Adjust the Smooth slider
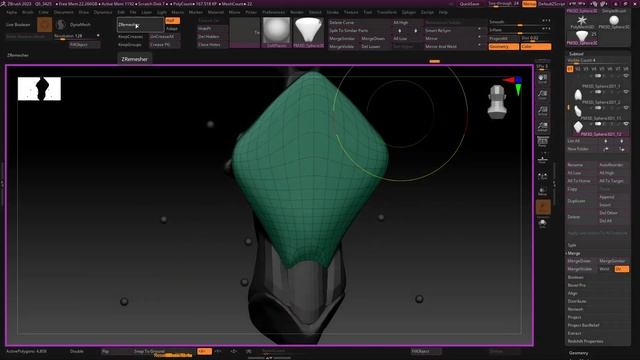 click(520, 22)
